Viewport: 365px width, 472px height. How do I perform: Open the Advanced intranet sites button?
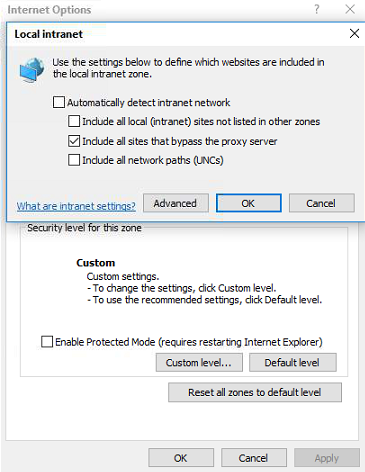tap(176, 203)
